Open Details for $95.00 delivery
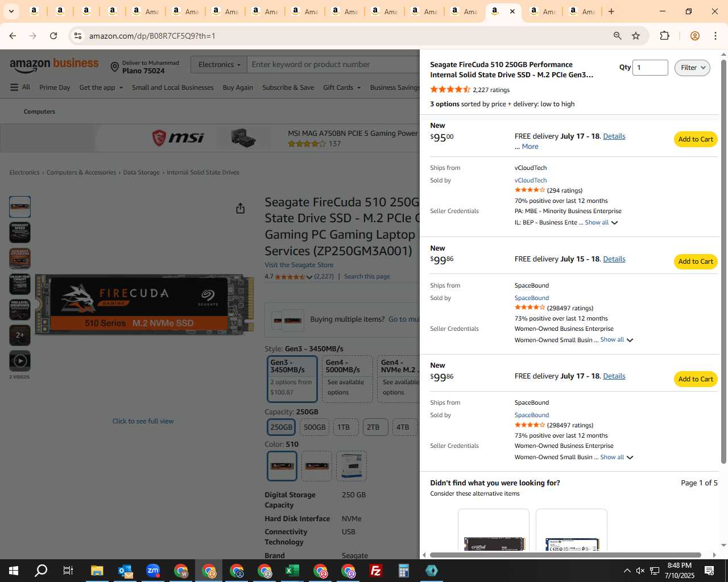 614,136
